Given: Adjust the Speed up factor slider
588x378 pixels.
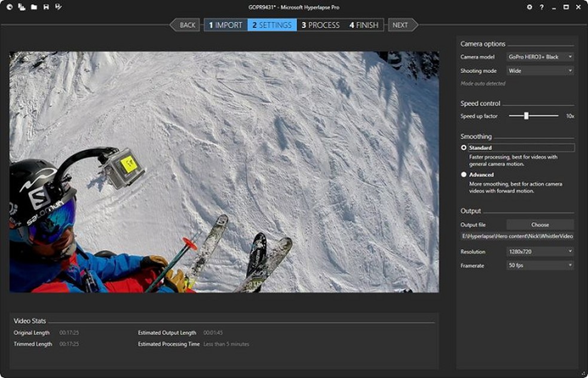Looking at the screenshot, I should [x=525, y=116].
